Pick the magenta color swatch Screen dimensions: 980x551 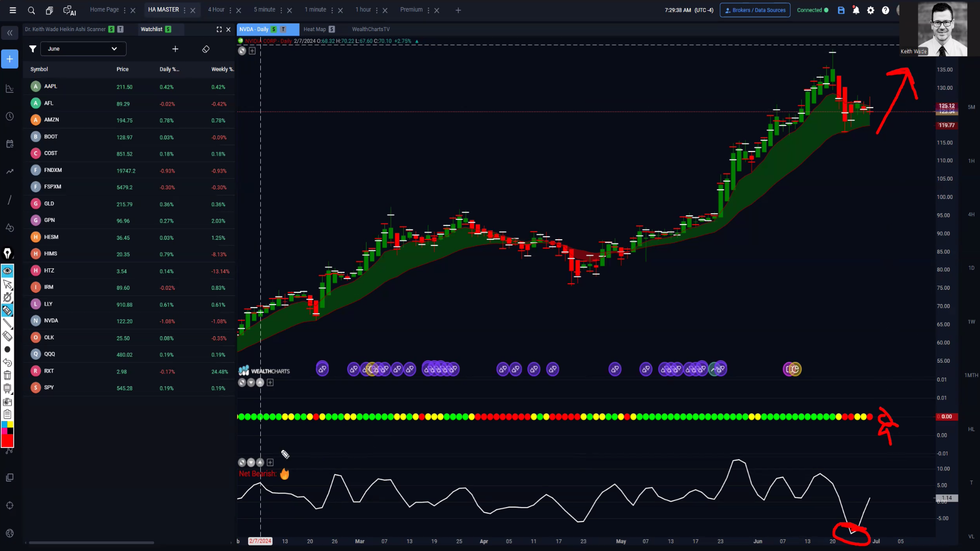(x=5, y=431)
